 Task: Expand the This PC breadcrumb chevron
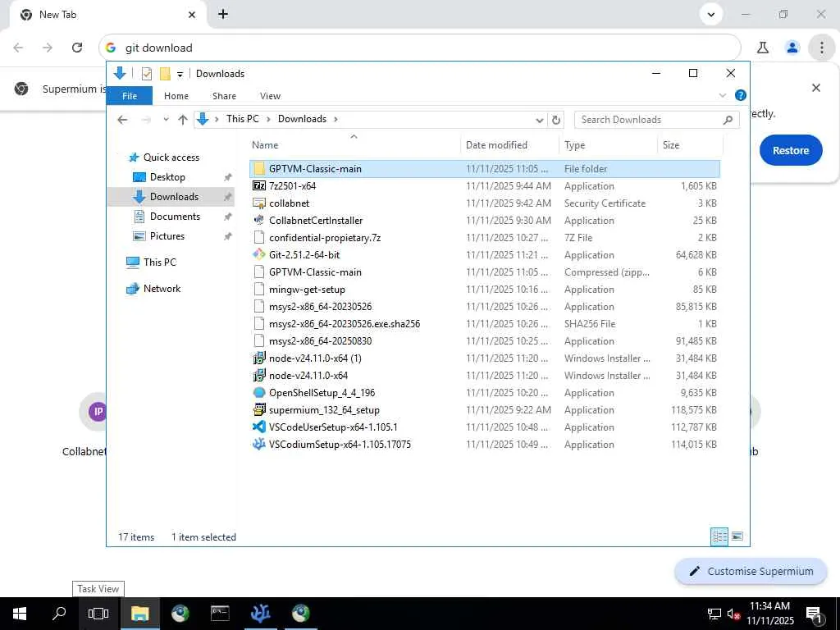click(x=268, y=119)
